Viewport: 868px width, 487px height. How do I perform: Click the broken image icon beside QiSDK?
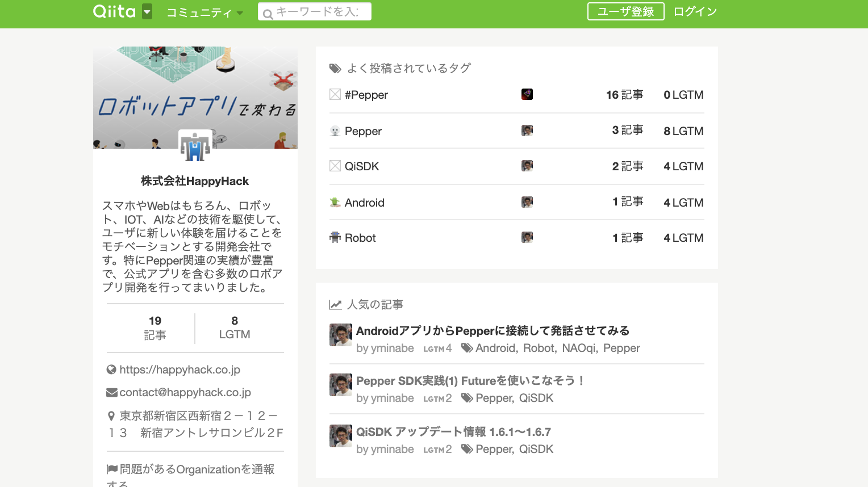pos(335,166)
